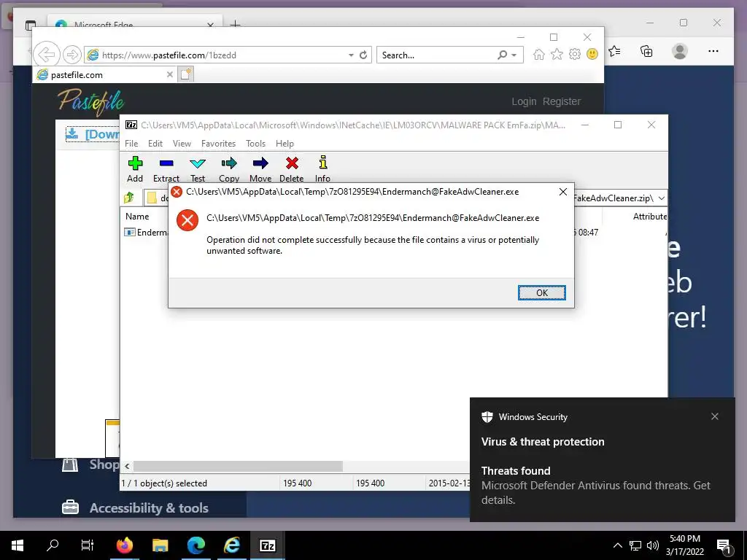Dismiss the Windows Security notification
This screenshot has height=560, width=747.
coord(715,416)
